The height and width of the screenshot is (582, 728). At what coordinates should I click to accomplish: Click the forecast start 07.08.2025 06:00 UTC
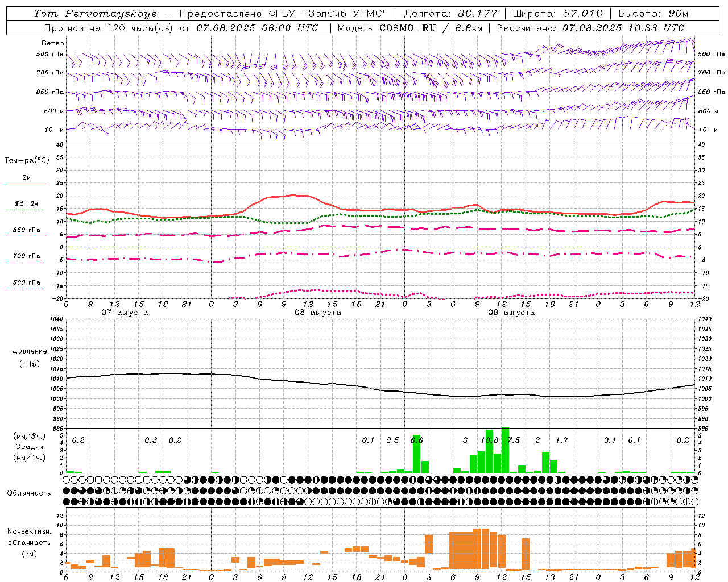[258, 27]
